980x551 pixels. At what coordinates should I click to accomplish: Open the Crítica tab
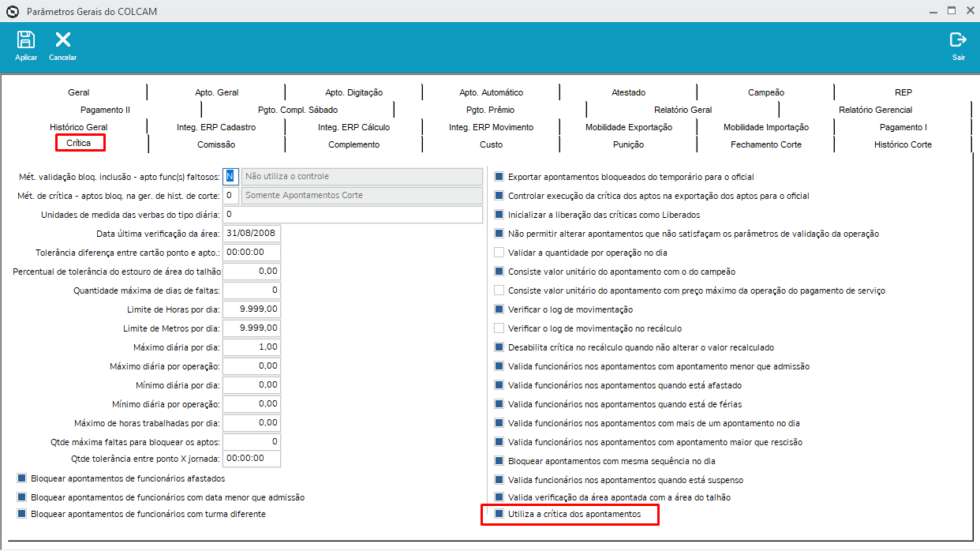[79, 143]
